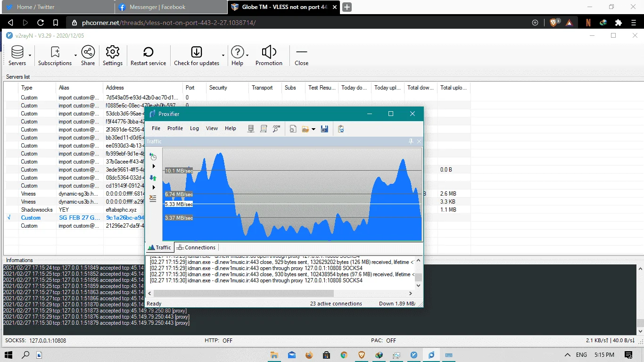Open the Proxifier Help menu
The image size is (644, 362).
tap(231, 128)
